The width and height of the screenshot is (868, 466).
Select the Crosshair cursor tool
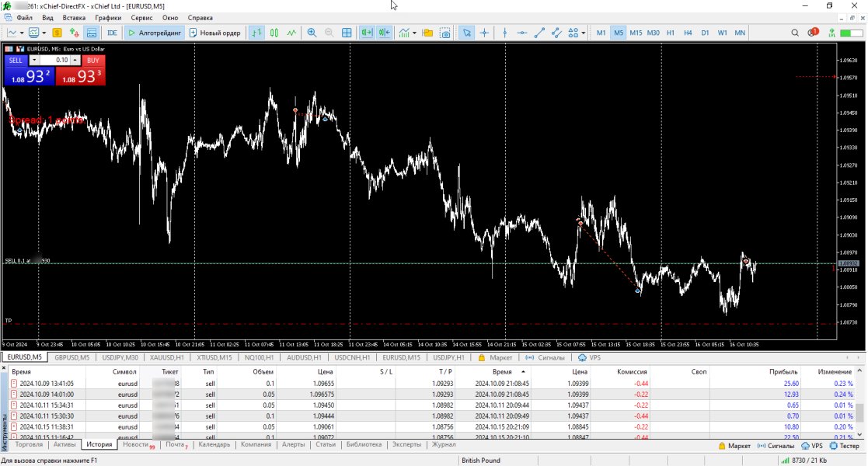pyautogui.click(x=485, y=33)
